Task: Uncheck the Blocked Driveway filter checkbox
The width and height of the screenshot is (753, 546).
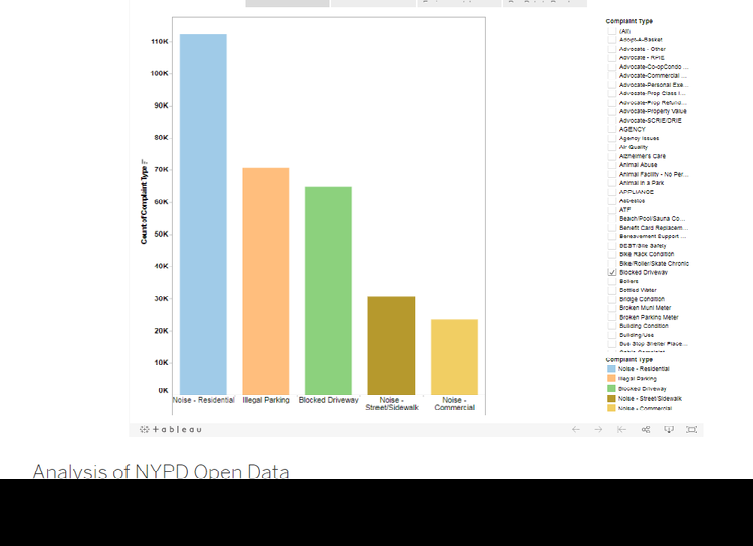Action: coord(612,272)
